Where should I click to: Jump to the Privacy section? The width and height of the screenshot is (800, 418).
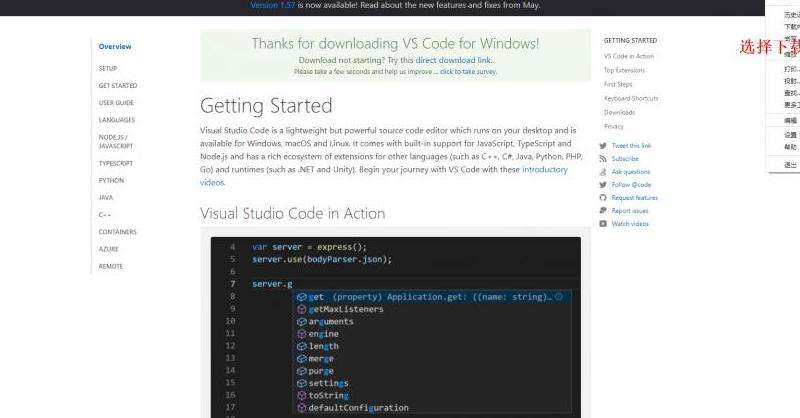614,126
